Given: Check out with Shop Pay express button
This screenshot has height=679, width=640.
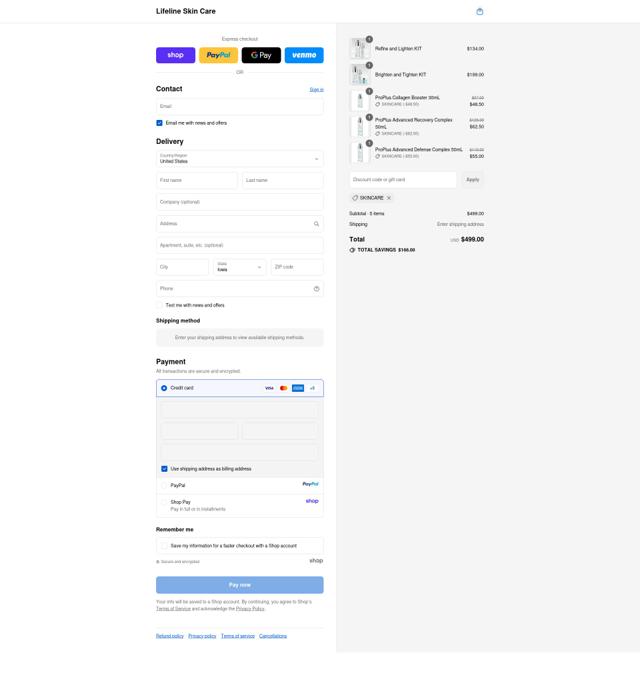Looking at the screenshot, I should tap(175, 55).
